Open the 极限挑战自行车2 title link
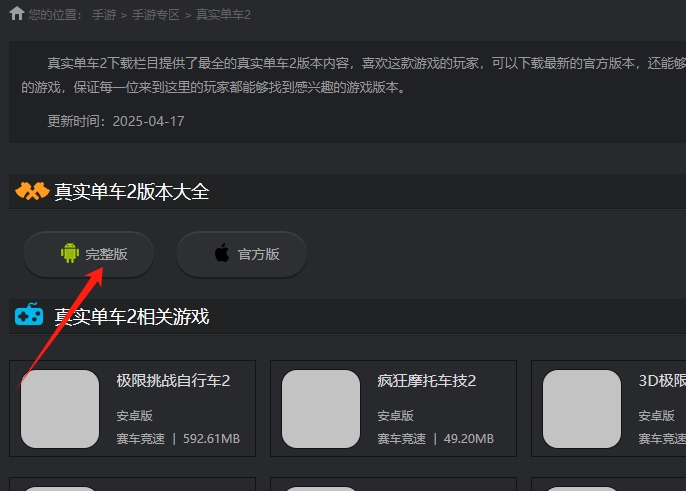Viewport: 686px width, 491px height. click(173, 381)
